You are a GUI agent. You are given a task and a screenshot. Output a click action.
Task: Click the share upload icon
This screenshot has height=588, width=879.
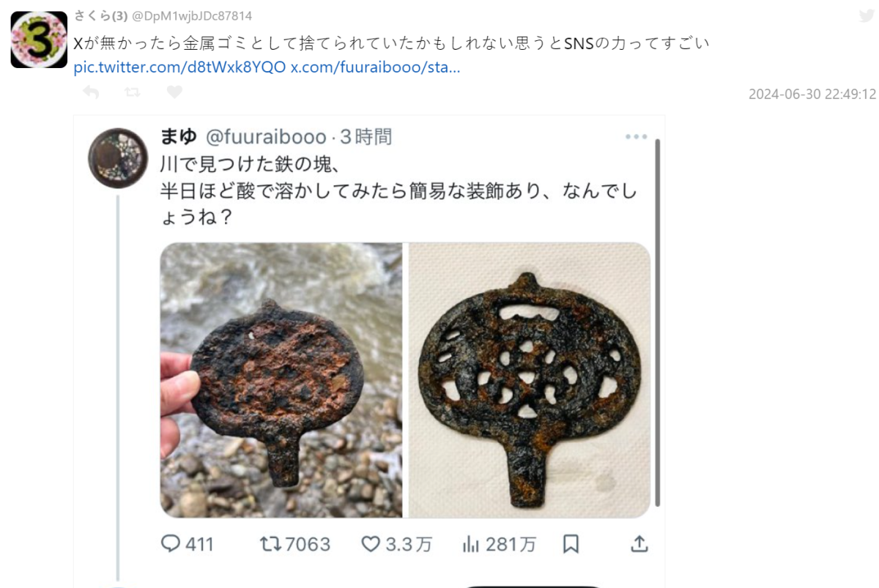(639, 543)
